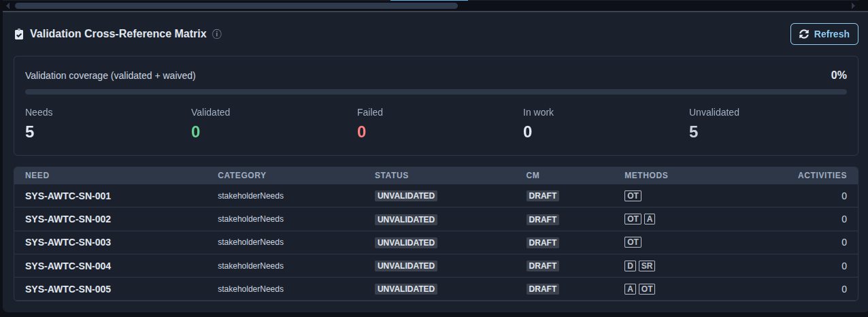Click the info icon beside Validation Cross-Reference Matrix
Image resolution: width=868 pixels, height=317 pixels.
tap(217, 34)
